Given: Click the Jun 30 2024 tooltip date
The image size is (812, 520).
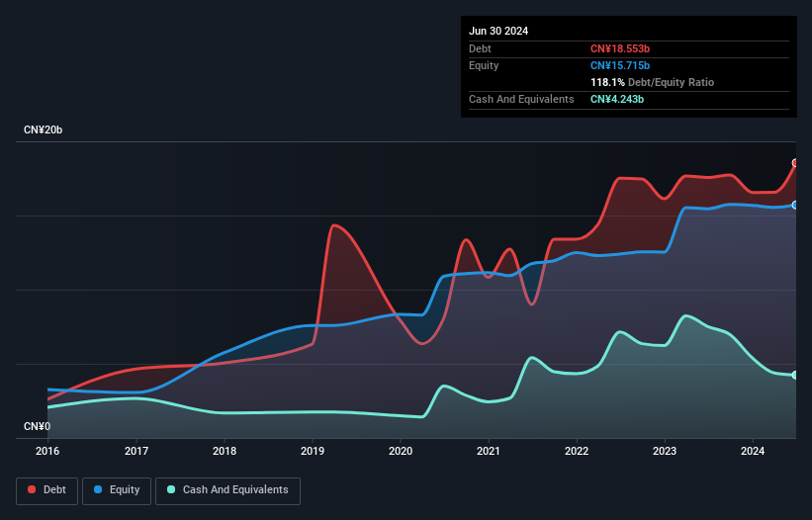Looking at the screenshot, I should [498, 31].
